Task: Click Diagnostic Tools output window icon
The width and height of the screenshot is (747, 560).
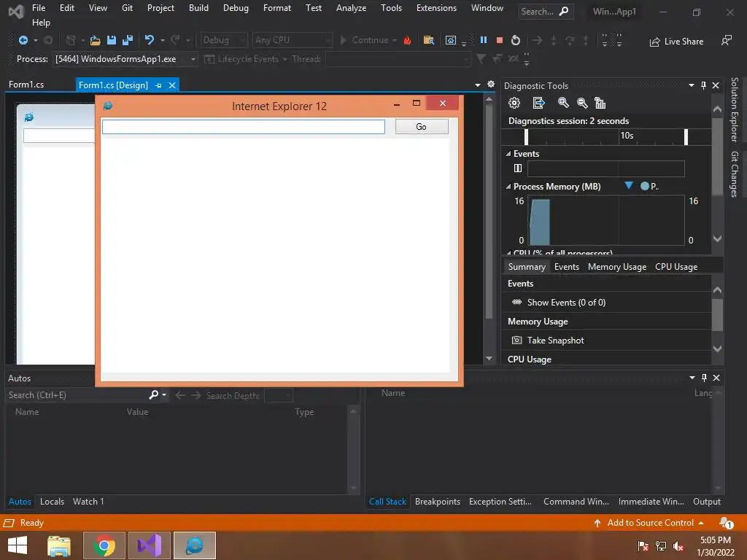Action: click(538, 103)
